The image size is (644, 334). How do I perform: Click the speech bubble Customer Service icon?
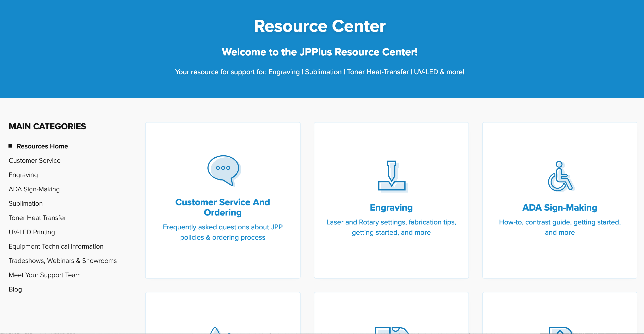tap(224, 171)
